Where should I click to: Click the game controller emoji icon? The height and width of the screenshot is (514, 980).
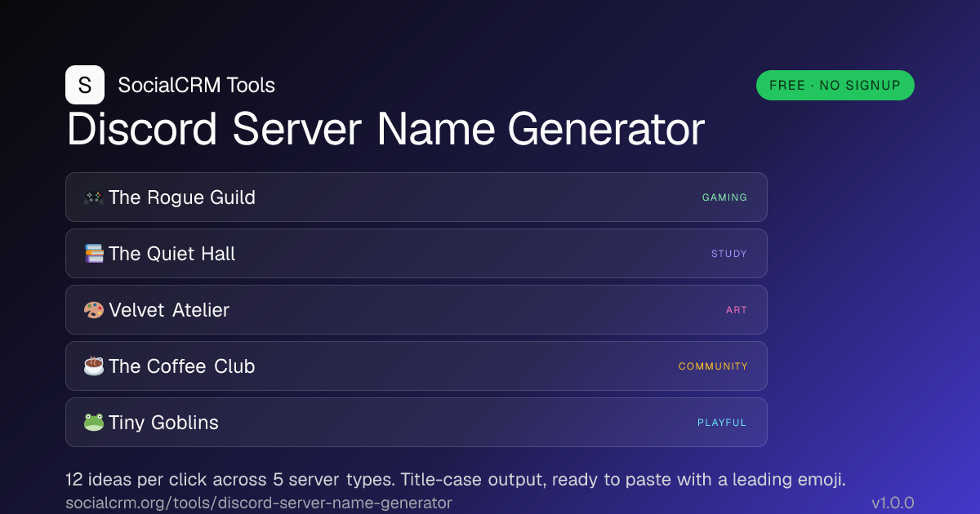point(94,197)
